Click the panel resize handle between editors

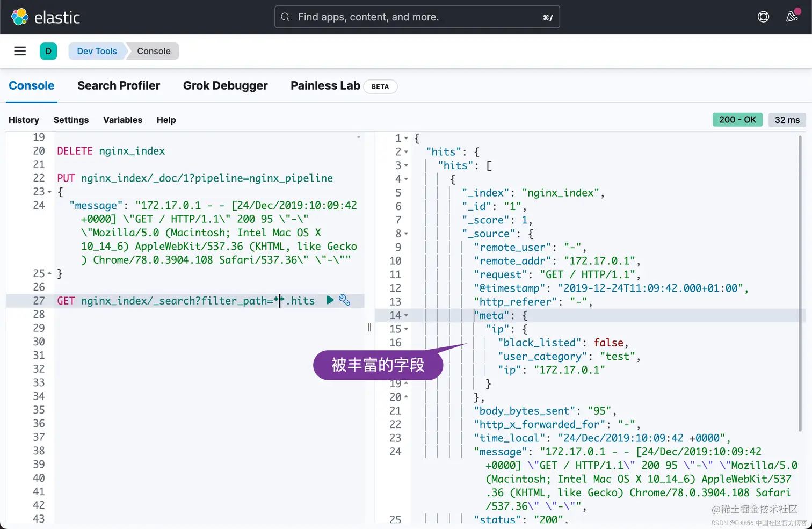coord(369,327)
